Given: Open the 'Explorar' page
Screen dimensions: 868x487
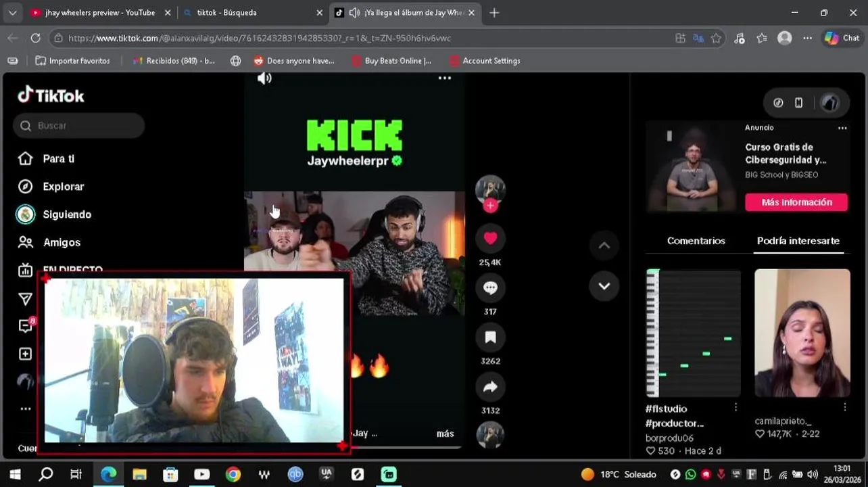Looking at the screenshot, I should [63, 187].
